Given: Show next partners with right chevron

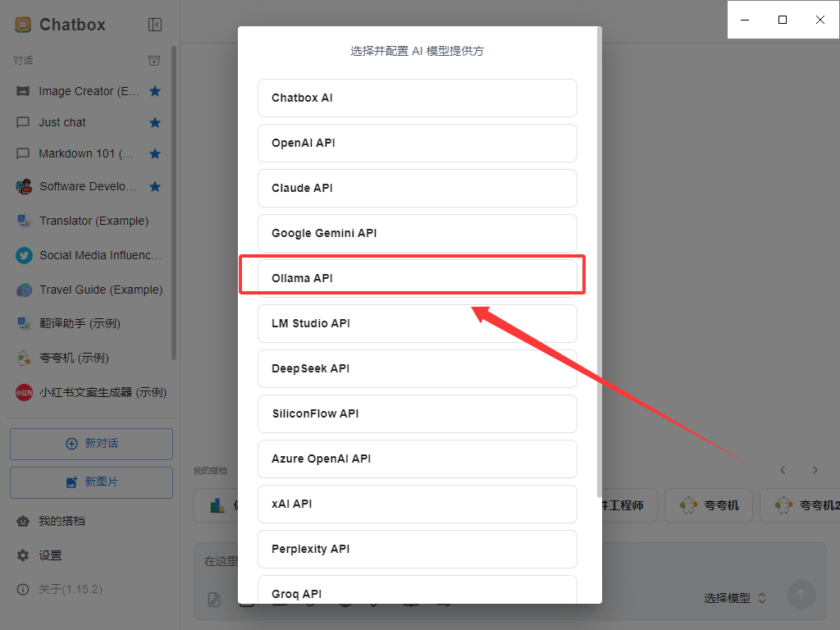Looking at the screenshot, I should pyautogui.click(x=815, y=470).
